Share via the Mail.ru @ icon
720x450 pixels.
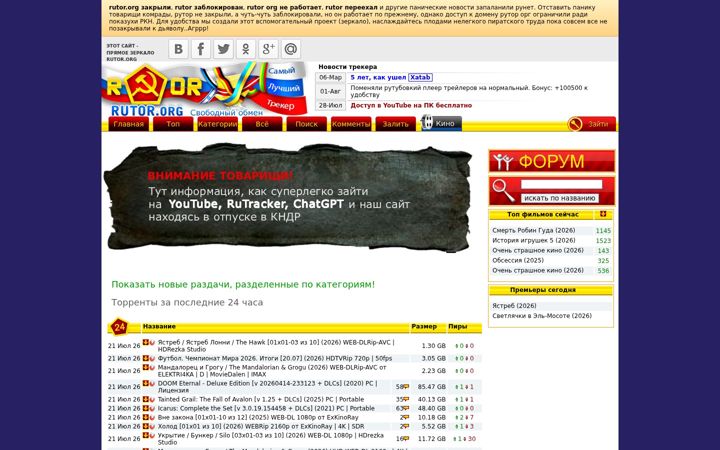click(291, 49)
